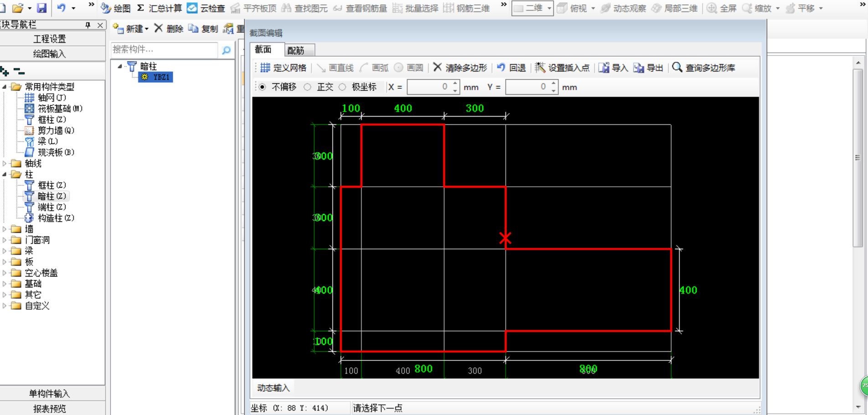Increase the X value stepper
The image size is (868, 415).
tap(455, 84)
